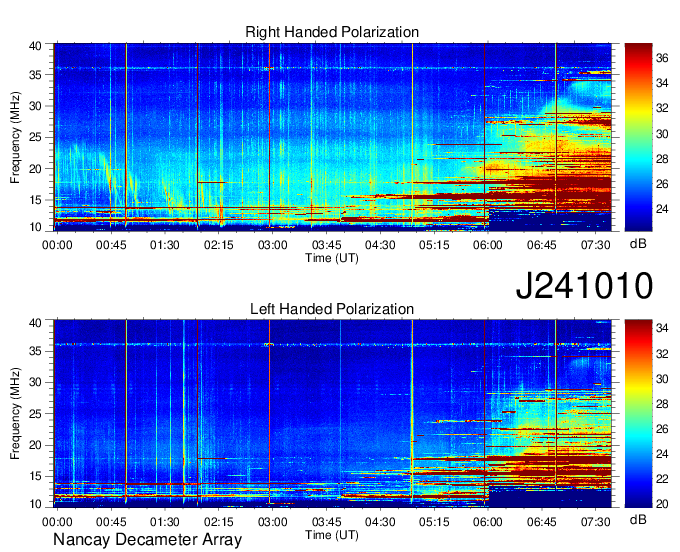Image resolution: width=680 pixels, height=552 pixels.
Task: Click the 25 MHz tick on the right-handed plot
Action: pos(35,137)
